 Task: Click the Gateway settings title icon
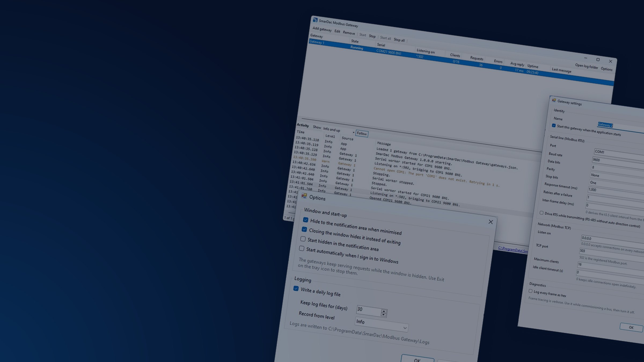pos(554,100)
